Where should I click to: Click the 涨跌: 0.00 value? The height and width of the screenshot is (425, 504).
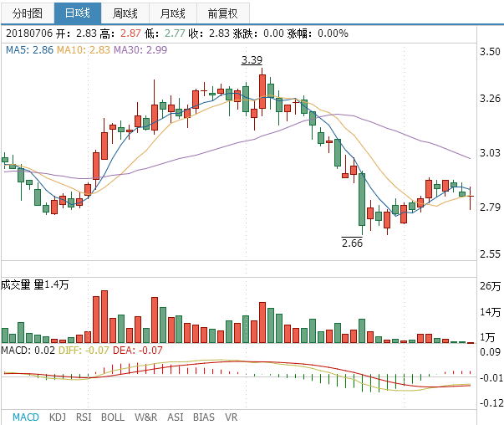(258, 33)
